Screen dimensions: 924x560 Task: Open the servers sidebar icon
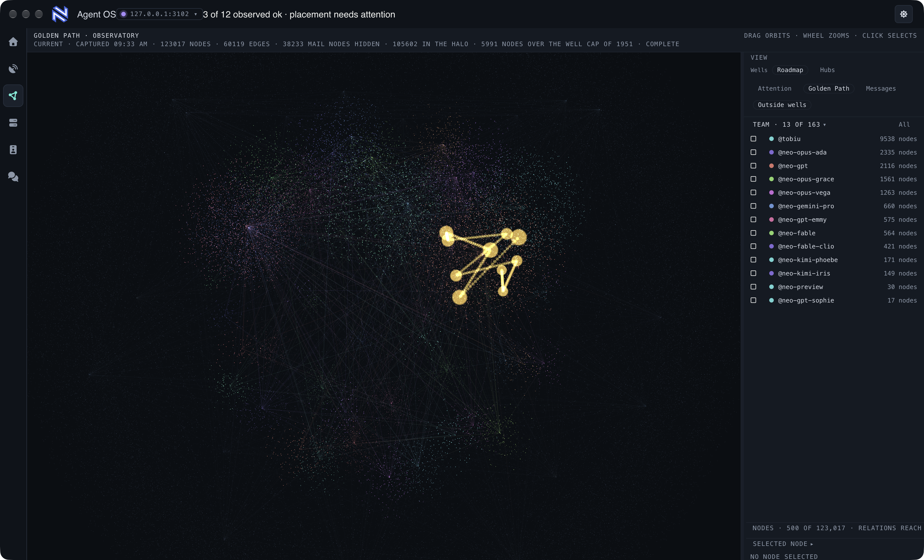coord(13,123)
